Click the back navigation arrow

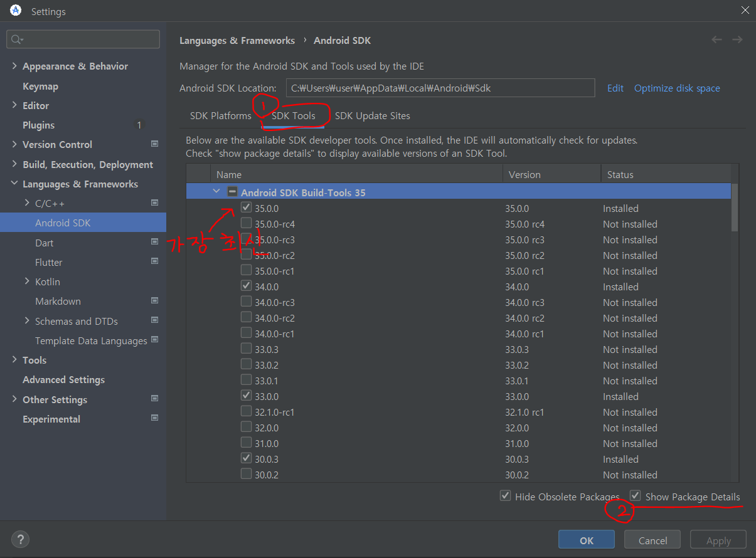716,39
